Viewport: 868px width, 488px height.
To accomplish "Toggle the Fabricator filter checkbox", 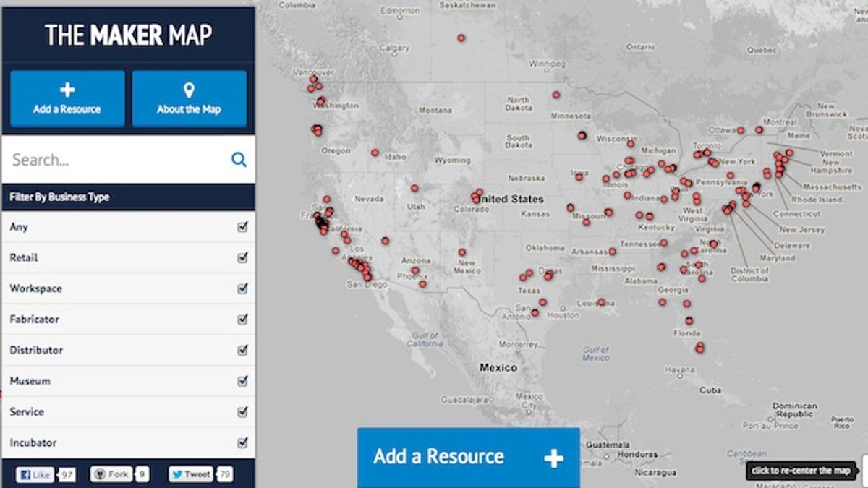I will [242, 319].
